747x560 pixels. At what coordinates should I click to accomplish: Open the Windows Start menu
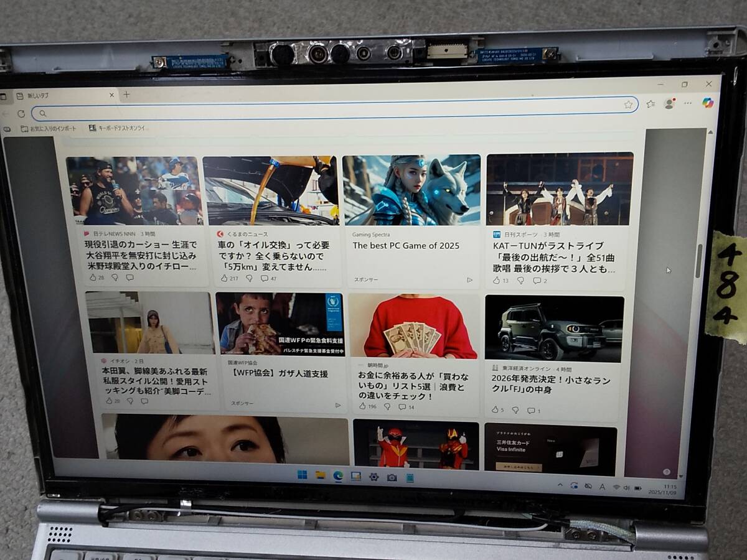(302, 475)
